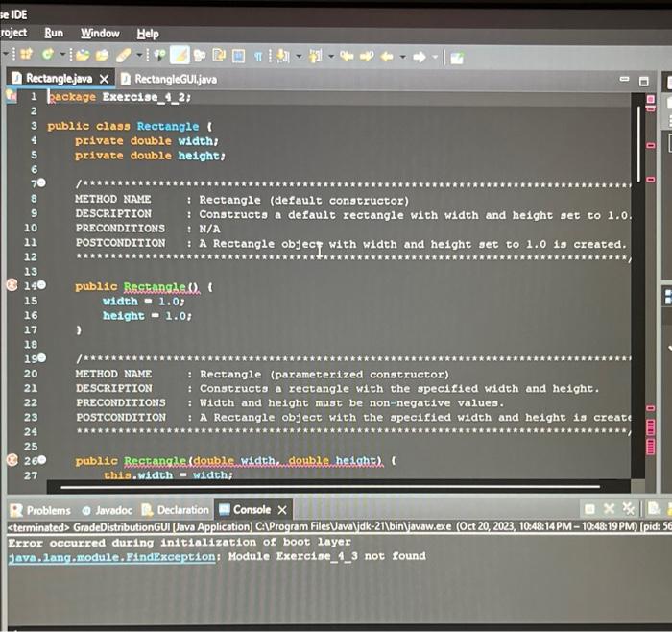Image resolution: width=672 pixels, height=632 pixels.
Task: Close the Console view
Action: 282,510
